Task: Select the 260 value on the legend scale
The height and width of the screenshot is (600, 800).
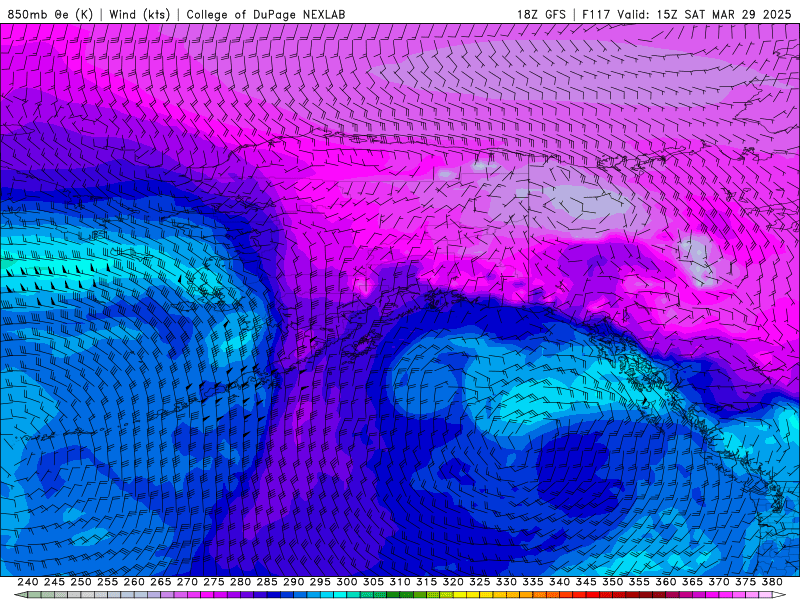Action: pyautogui.click(x=134, y=582)
